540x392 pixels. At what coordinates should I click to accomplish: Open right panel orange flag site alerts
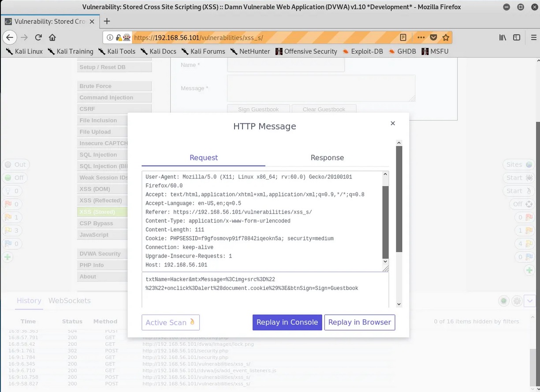(525, 230)
